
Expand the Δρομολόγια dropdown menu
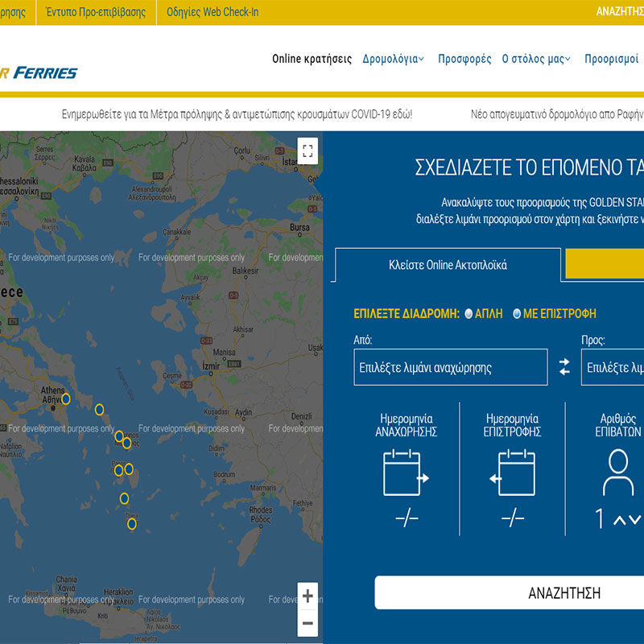(393, 59)
